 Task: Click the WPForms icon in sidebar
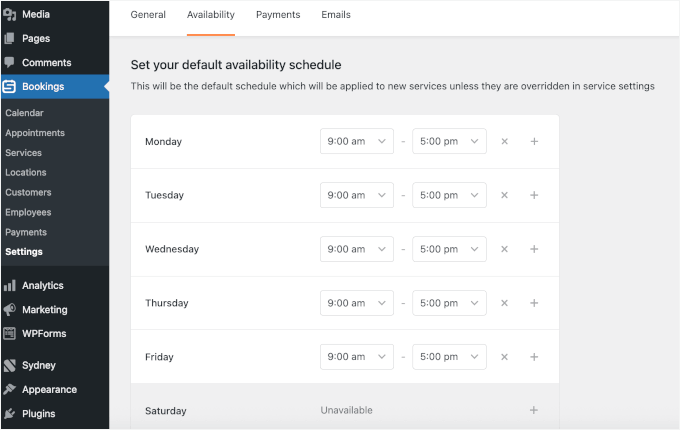point(10,333)
